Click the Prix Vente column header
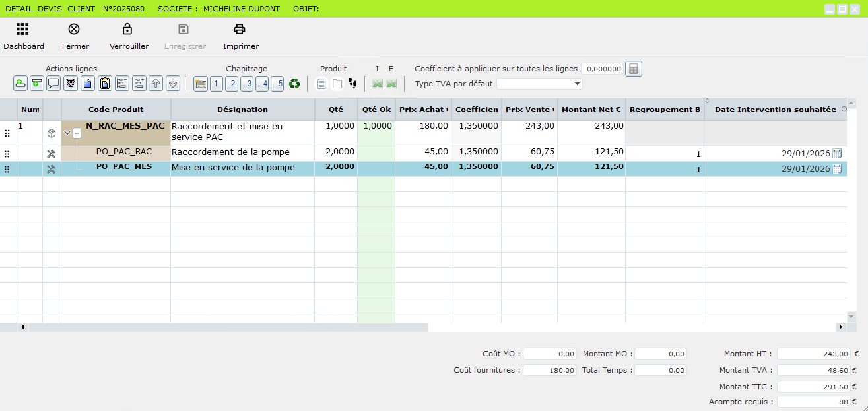Screen dimensions: 868x411 click(530, 110)
